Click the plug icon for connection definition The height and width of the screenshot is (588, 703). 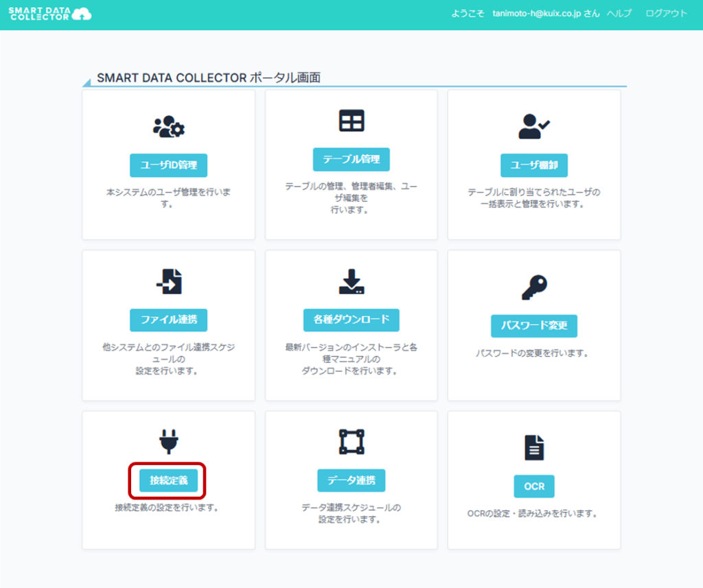(169, 441)
